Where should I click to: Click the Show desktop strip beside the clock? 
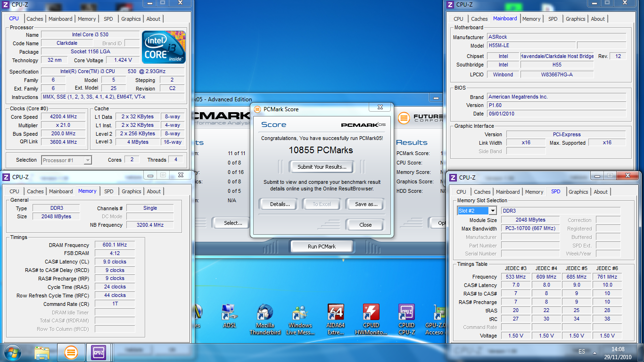click(640, 353)
